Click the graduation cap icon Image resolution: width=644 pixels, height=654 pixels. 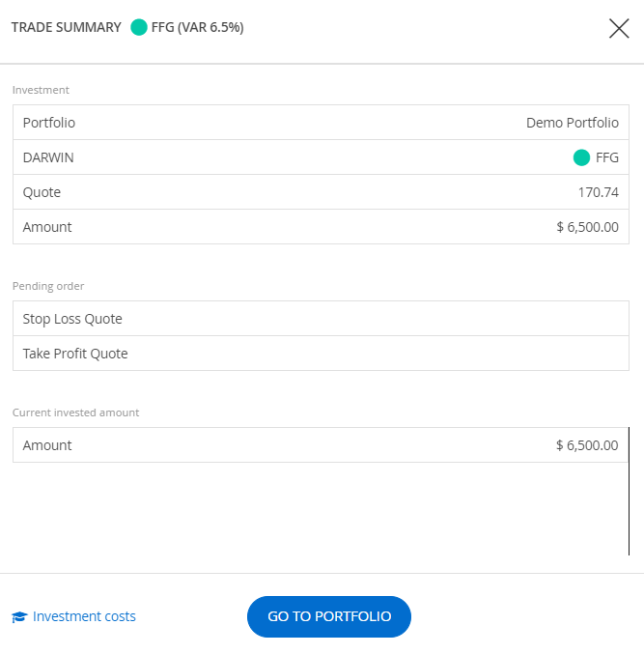(19, 617)
